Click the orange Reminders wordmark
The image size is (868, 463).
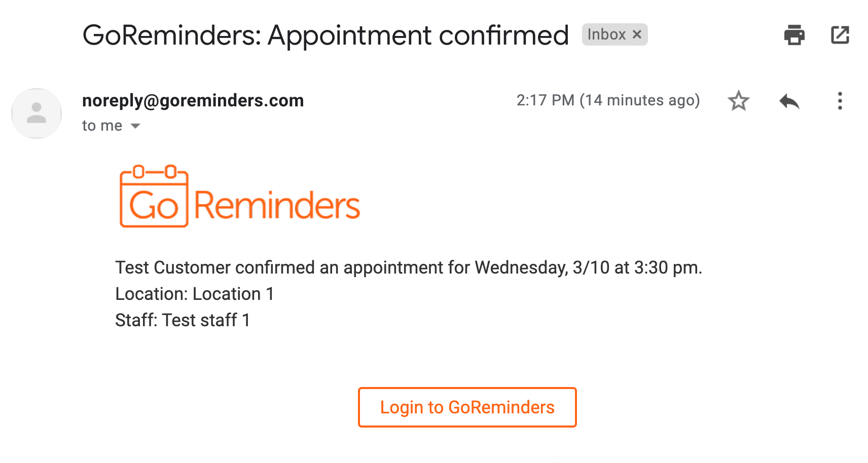[277, 205]
